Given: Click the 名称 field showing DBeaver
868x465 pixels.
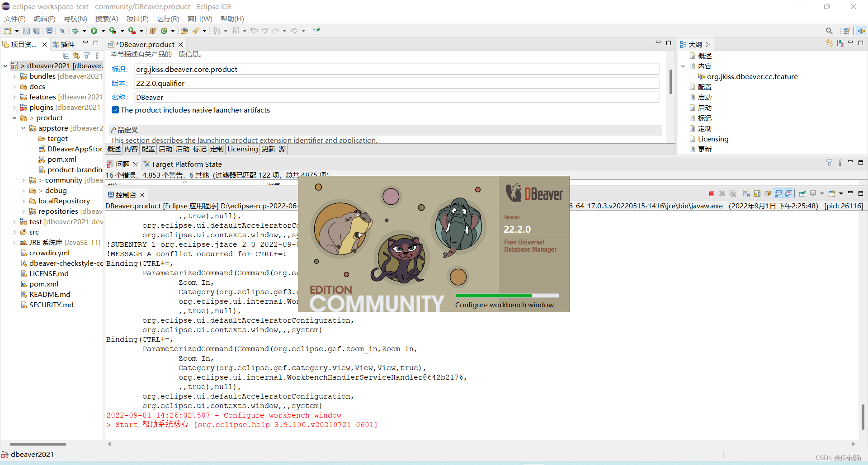Looking at the screenshot, I should click(x=397, y=97).
